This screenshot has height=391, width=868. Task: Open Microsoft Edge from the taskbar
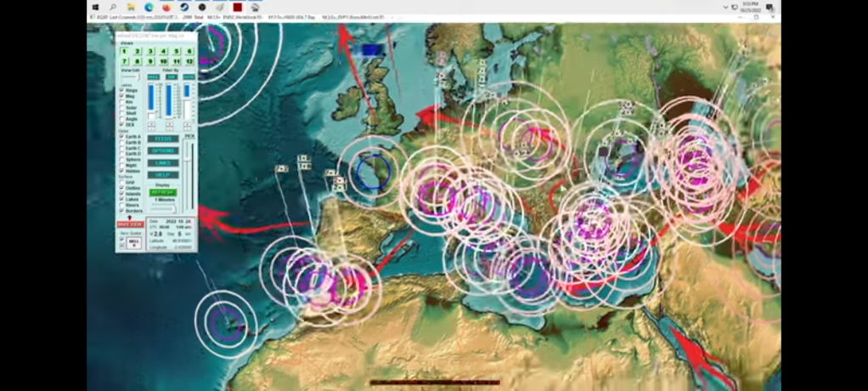[149, 7]
